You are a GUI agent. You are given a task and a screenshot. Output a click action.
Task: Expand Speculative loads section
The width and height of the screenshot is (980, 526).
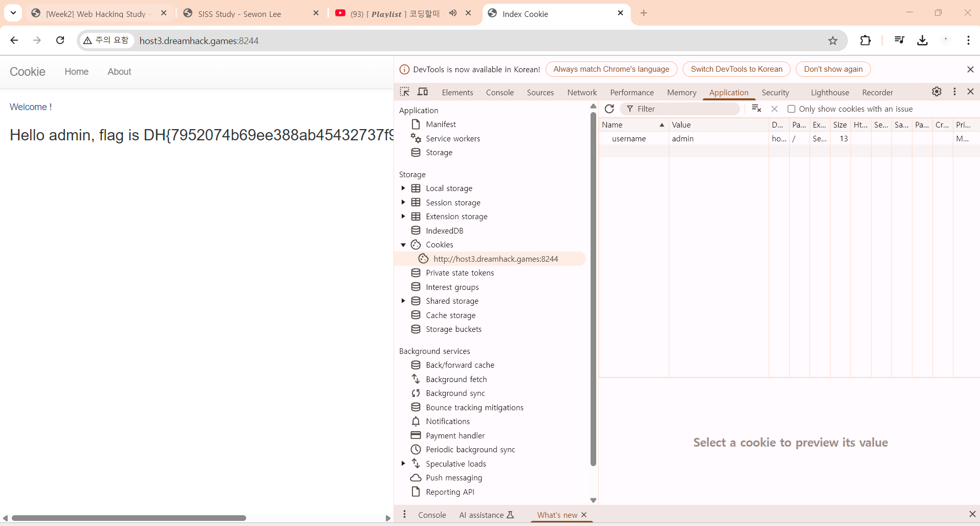coord(403,464)
